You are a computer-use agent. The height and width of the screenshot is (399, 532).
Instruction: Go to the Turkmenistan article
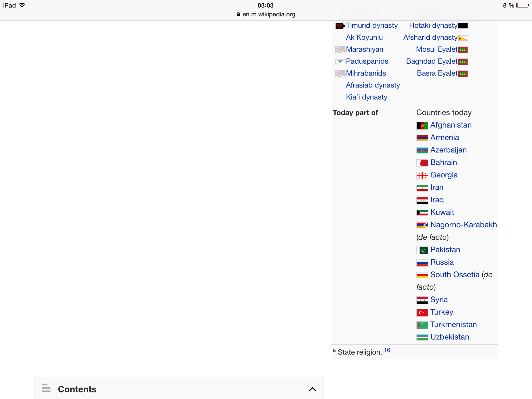(453, 324)
